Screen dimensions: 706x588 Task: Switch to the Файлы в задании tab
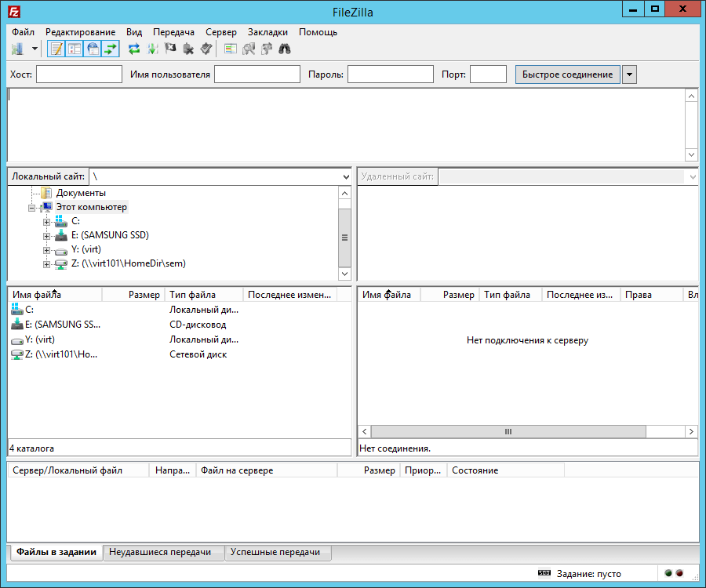coord(56,552)
